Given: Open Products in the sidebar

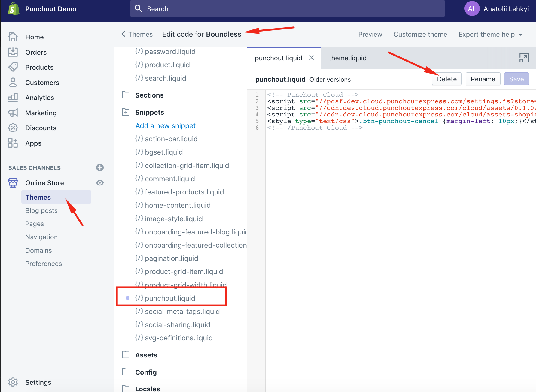Looking at the screenshot, I should (39, 67).
